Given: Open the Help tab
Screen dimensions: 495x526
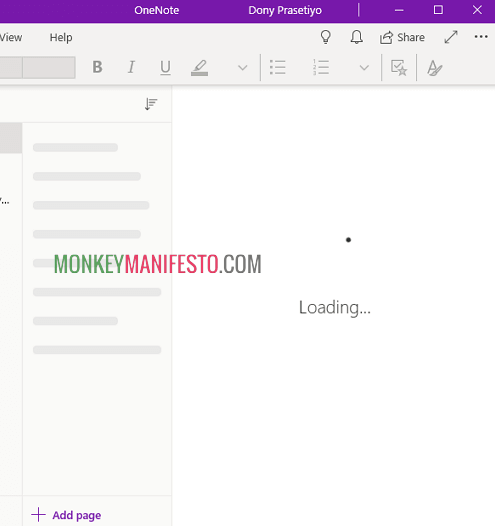Looking at the screenshot, I should click(x=61, y=37).
